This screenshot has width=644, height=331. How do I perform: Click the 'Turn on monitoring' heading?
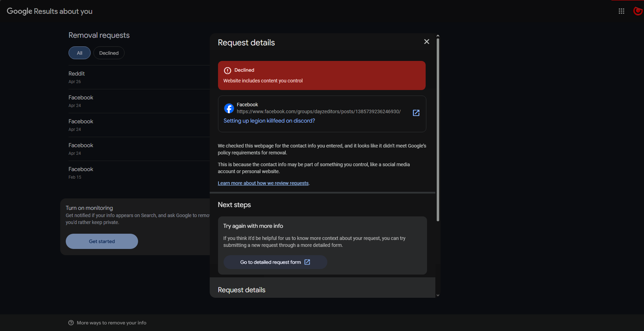(x=89, y=208)
